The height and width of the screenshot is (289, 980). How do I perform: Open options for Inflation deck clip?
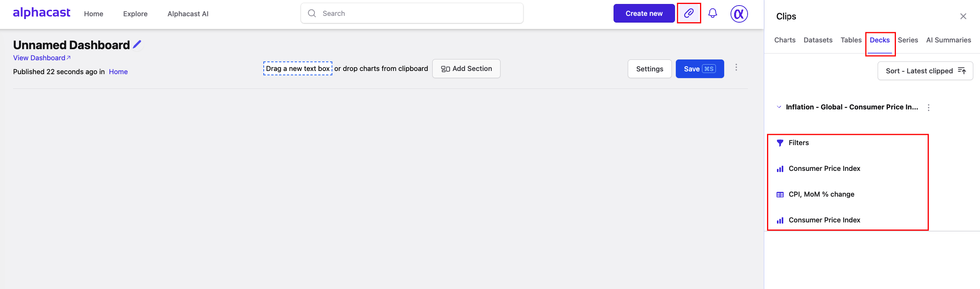928,107
